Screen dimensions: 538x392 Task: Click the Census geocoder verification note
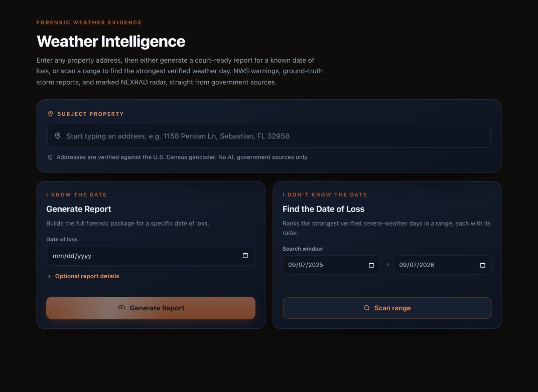coord(183,157)
